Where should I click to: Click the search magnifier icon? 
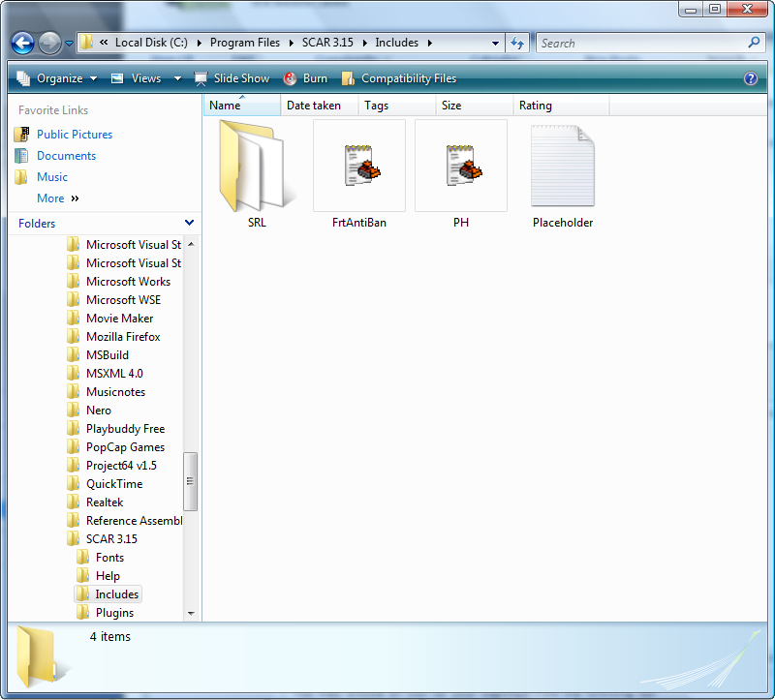point(755,43)
